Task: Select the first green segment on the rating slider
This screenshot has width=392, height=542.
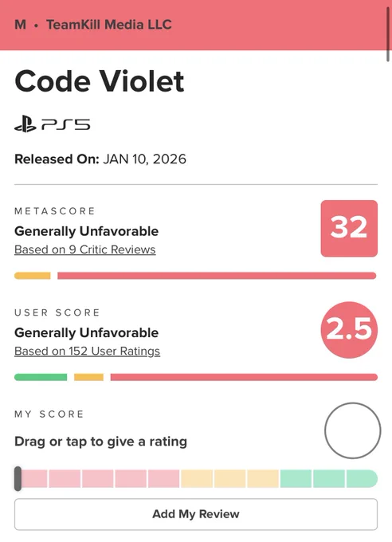Action: click(x=296, y=479)
